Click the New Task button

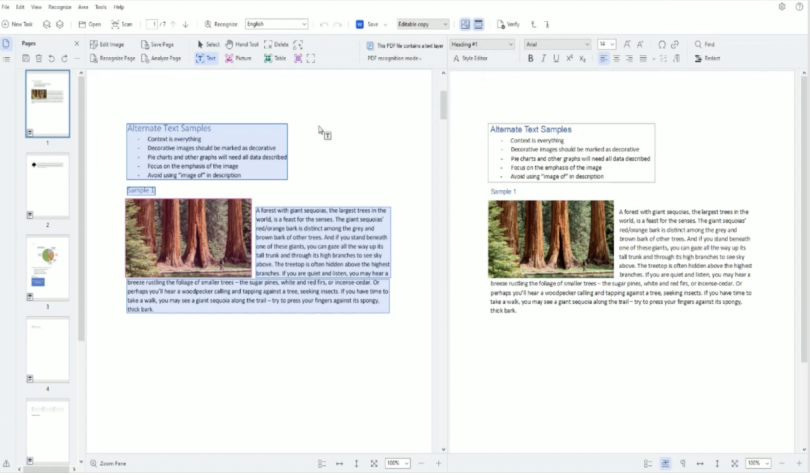18,24
